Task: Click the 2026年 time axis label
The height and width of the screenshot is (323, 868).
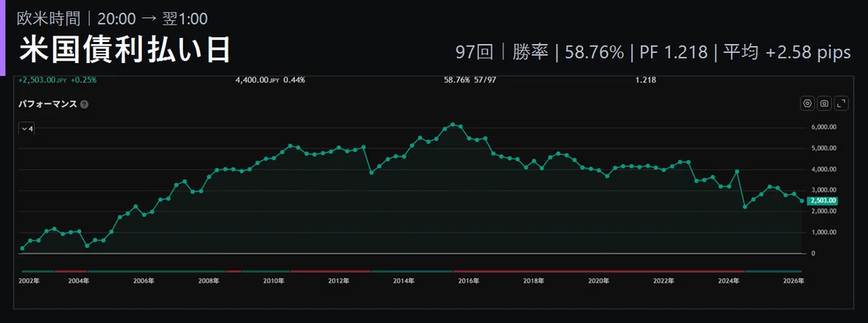Action: pyautogui.click(x=794, y=280)
